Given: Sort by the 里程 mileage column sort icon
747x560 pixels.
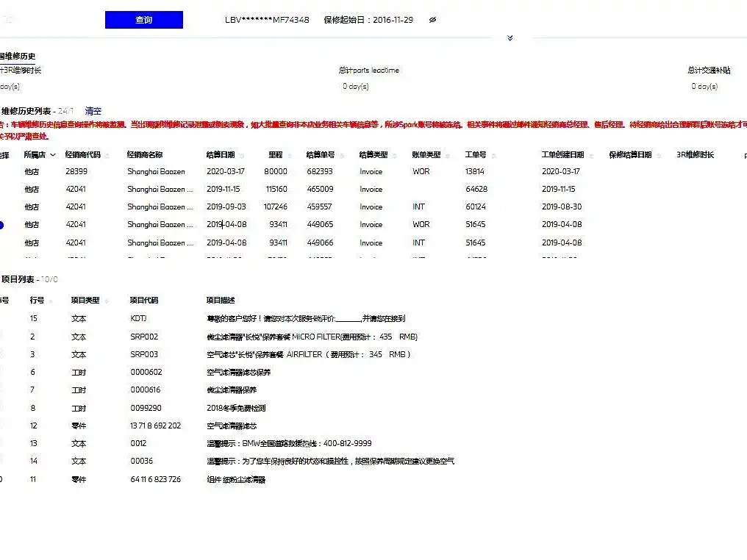Looking at the screenshot, I should point(289,155).
